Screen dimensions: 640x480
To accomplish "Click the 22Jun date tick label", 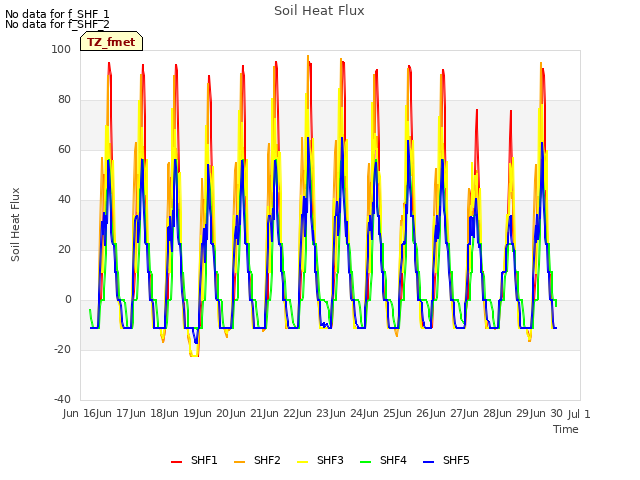I will (x=298, y=413).
